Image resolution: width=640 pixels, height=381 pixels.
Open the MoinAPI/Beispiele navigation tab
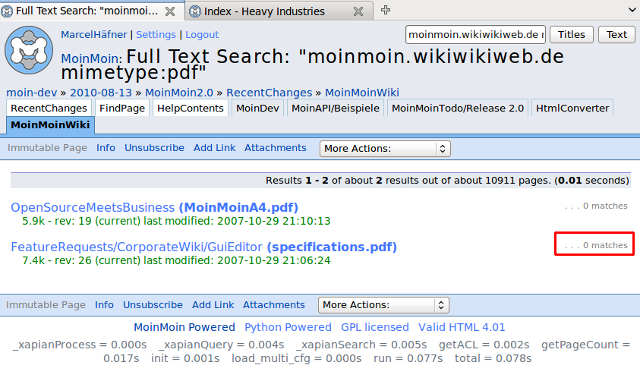pyautogui.click(x=336, y=108)
